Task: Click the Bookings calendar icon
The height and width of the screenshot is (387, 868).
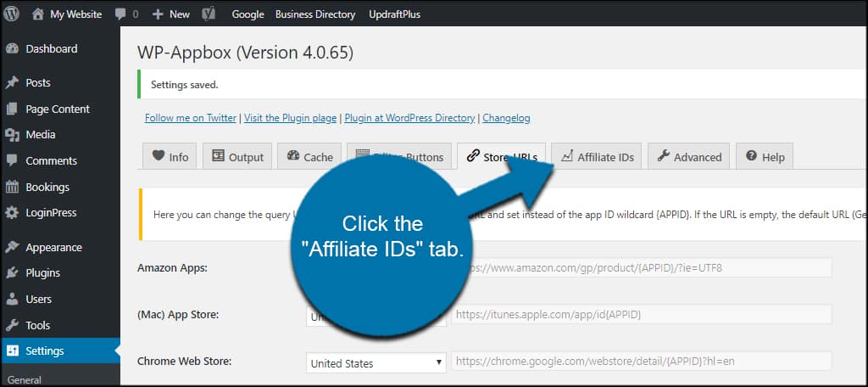Action: (12, 187)
